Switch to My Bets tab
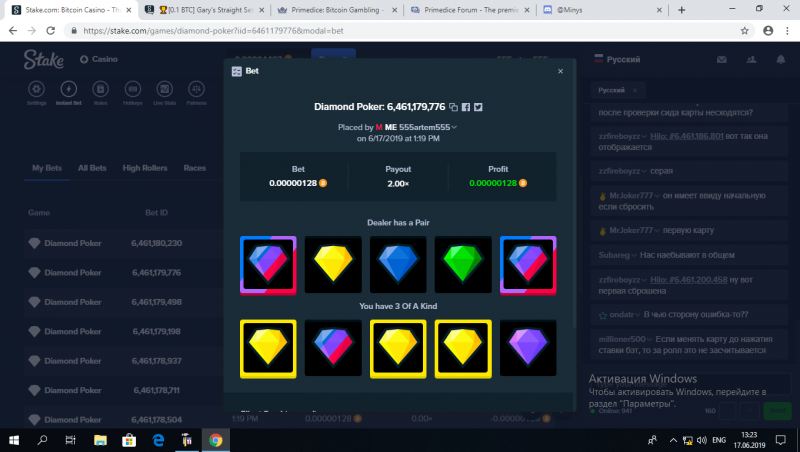 (x=47, y=168)
